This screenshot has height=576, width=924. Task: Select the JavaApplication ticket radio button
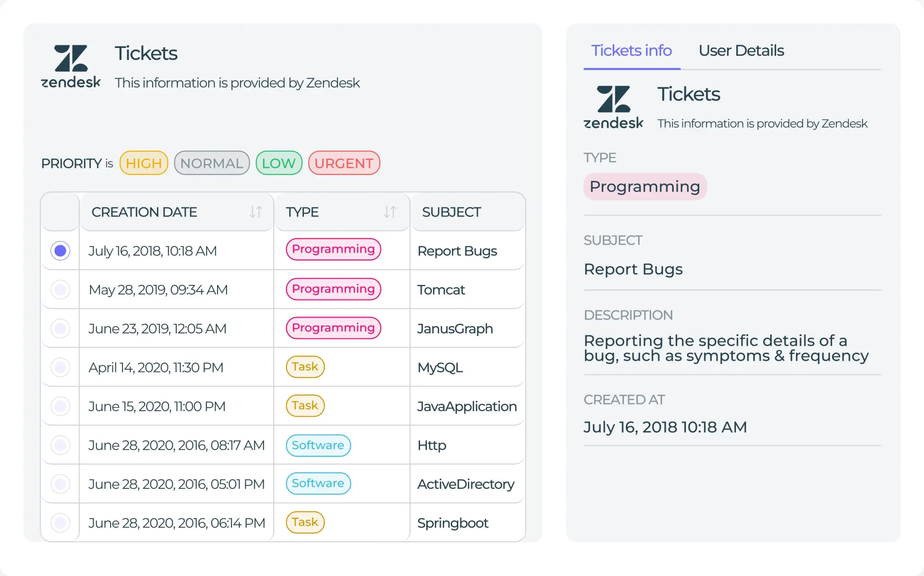click(x=60, y=406)
